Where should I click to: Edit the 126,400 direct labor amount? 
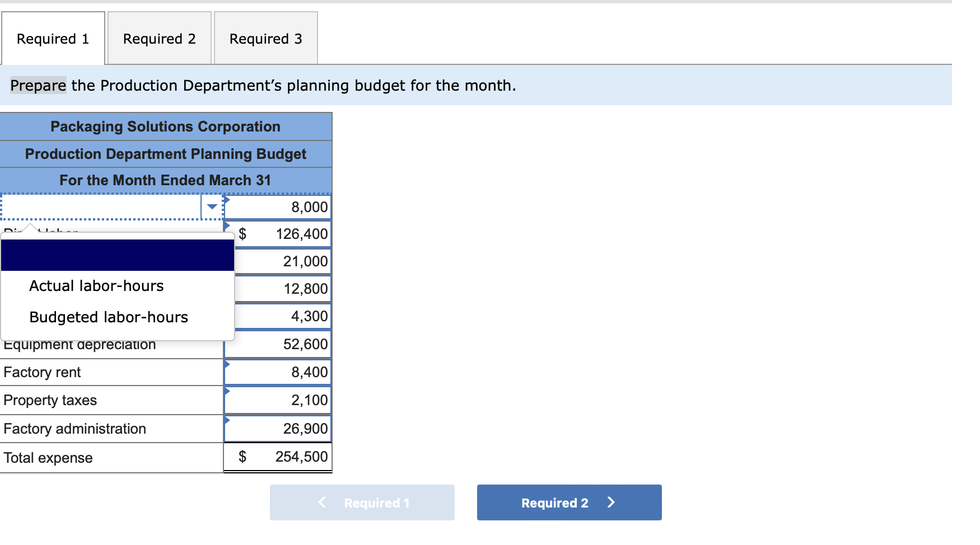click(278, 234)
